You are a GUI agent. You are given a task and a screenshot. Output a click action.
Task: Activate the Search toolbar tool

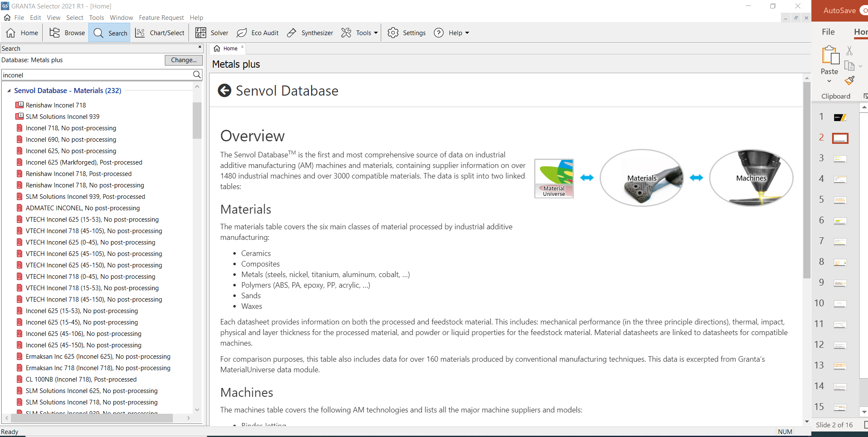click(x=110, y=33)
